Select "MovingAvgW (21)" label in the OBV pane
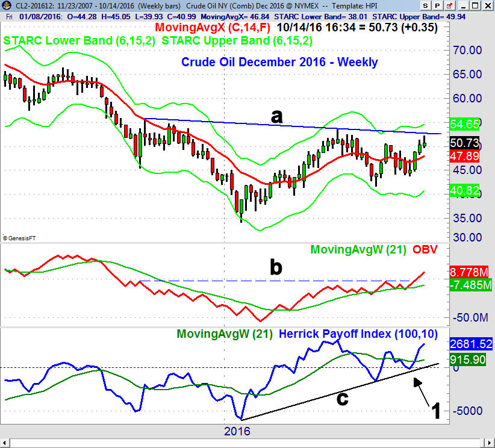The height and width of the screenshot is (448, 495). [x=358, y=250]
